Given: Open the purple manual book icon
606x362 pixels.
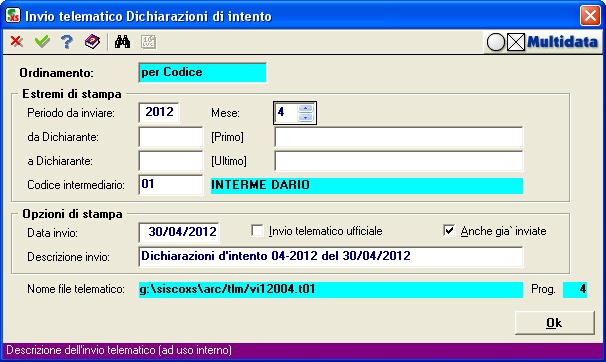Looking at the screenshot, I should (x=92, y=41).
